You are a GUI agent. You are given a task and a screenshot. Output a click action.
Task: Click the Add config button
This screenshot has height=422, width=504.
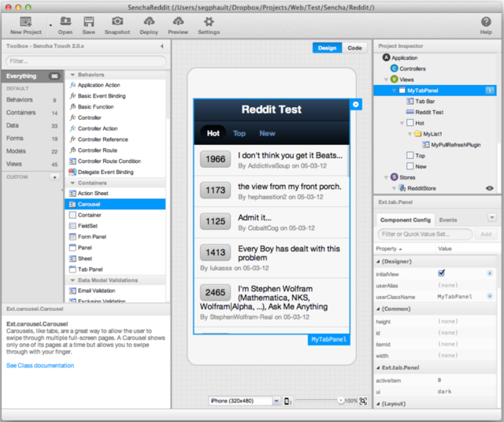click(x=486, y=234)
